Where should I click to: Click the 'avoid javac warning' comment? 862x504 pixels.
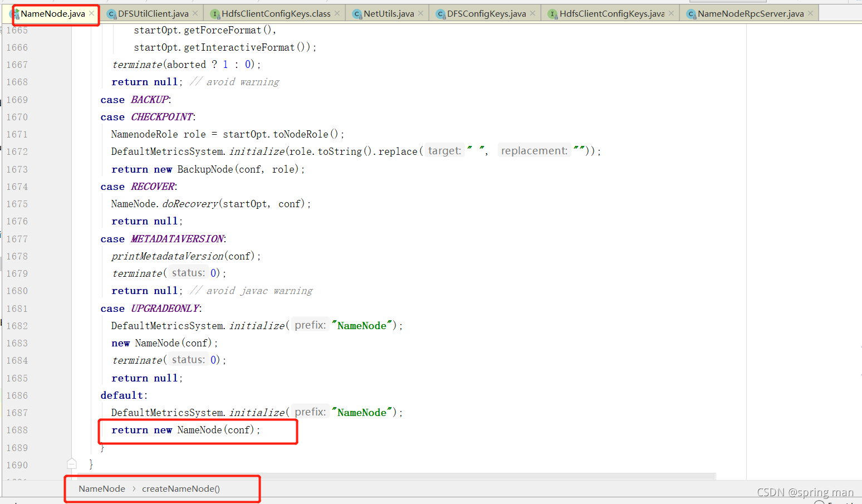251,291
